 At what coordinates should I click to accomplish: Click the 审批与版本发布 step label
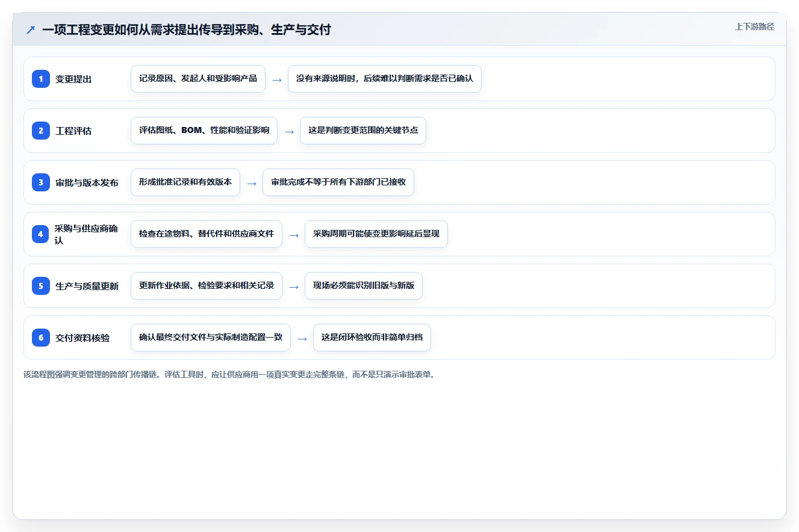tap(87, 182)
